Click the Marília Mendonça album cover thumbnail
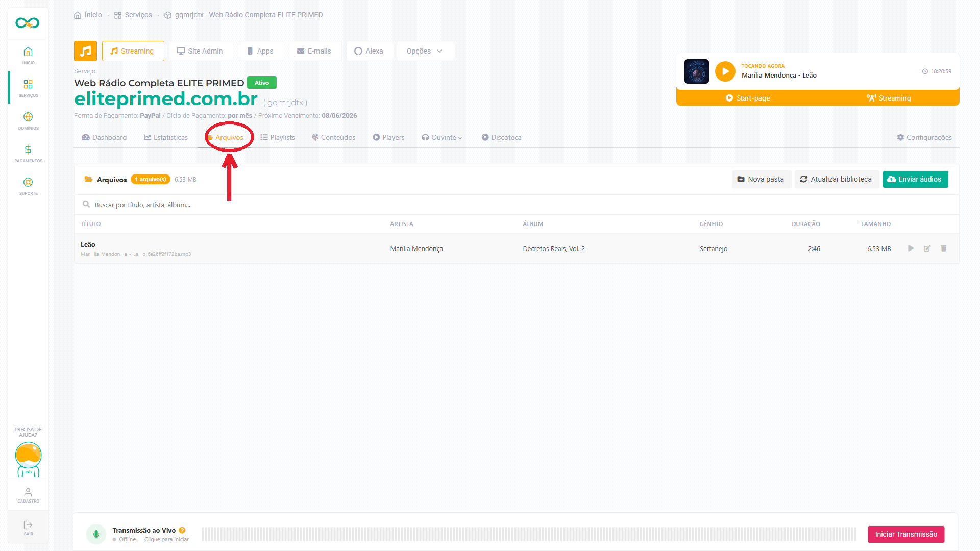This screenshot has height=551, width=980. (x=696, y=71)
